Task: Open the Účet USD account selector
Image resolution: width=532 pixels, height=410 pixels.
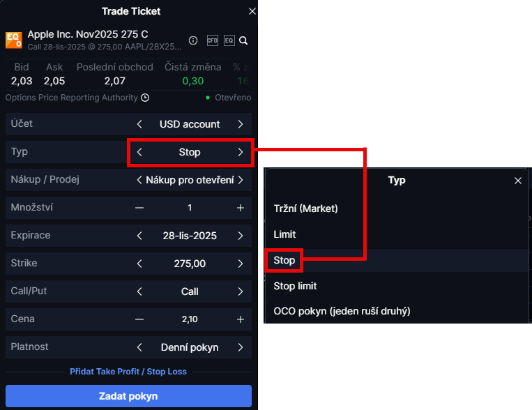Action: tap(190, 124)
